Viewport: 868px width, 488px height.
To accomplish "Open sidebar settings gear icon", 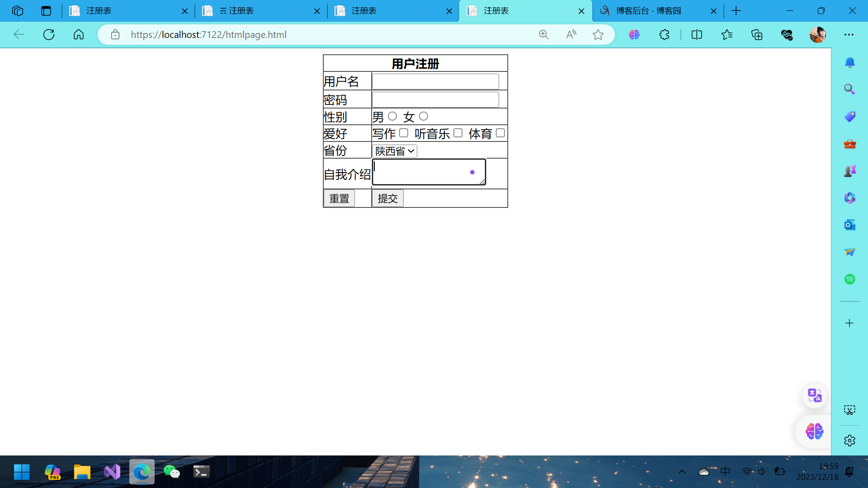I will [x=849, y=441].
